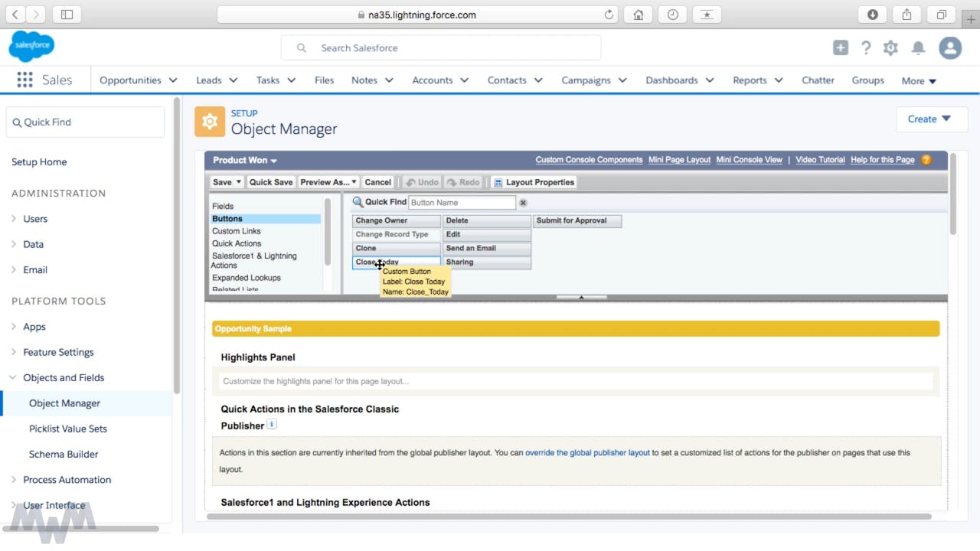This screenshot has width=980, height=551.
Task: Clear the Quick Find button name filter
Action: pyautogui.click(x=524, y=203)
